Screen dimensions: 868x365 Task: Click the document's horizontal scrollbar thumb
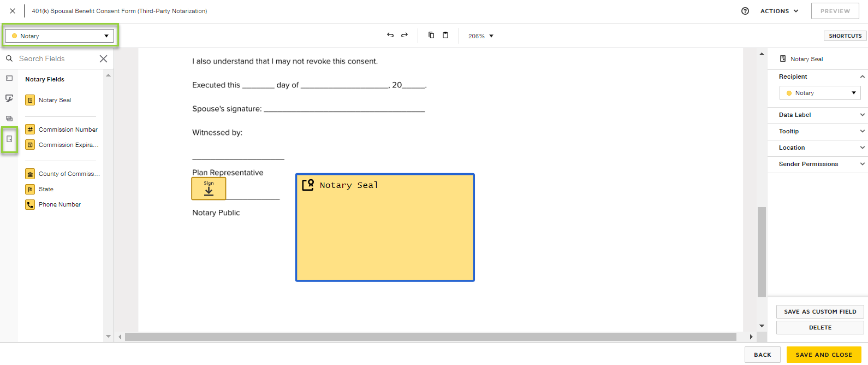point(431,337)
